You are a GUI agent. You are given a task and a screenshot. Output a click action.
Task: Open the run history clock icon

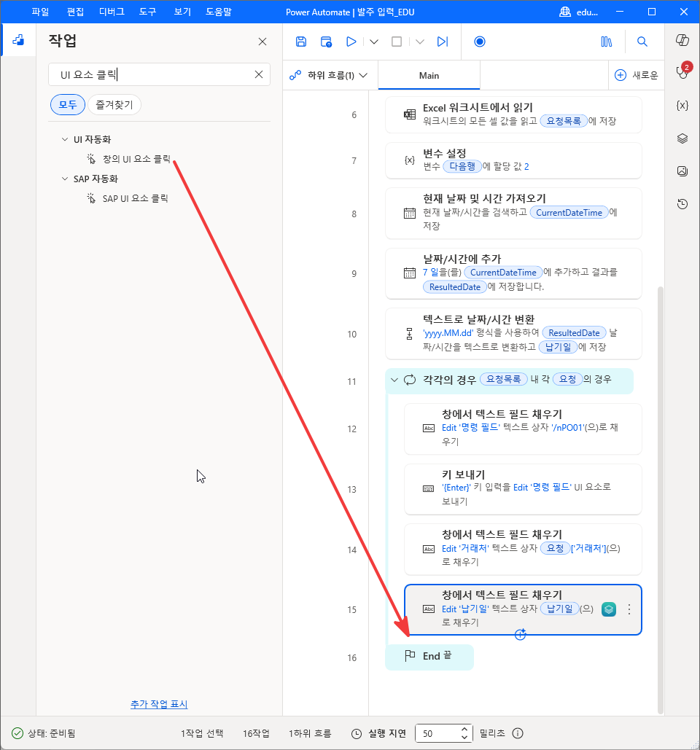(682, 204)
